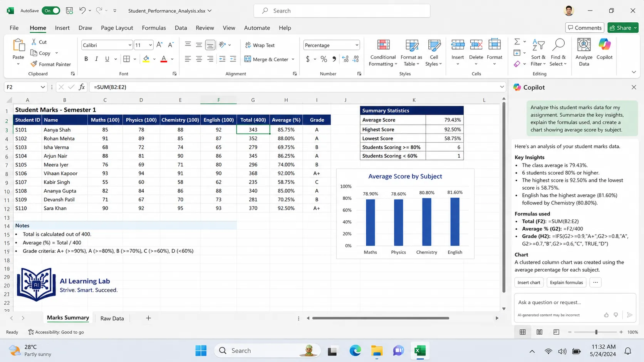Switch to the Automate tab

tap(257, 28)
